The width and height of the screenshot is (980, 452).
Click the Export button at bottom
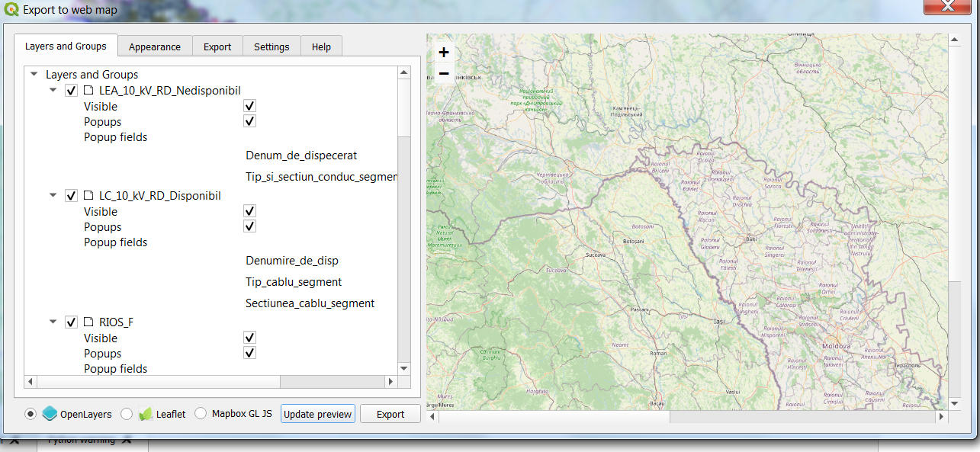click(390, 414)
